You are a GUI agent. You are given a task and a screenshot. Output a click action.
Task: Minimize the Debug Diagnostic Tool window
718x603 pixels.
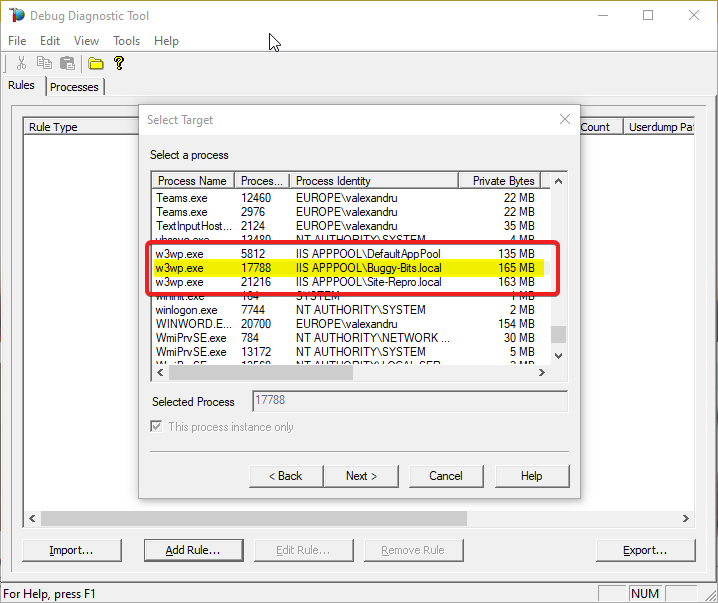click(x=603, y=16)
